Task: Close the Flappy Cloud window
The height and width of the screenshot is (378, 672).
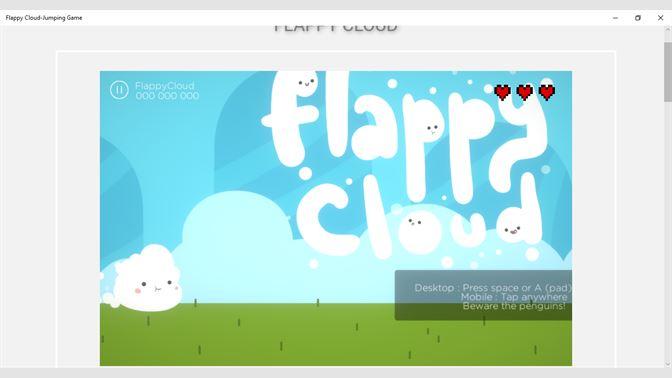Action: (660, 18)
